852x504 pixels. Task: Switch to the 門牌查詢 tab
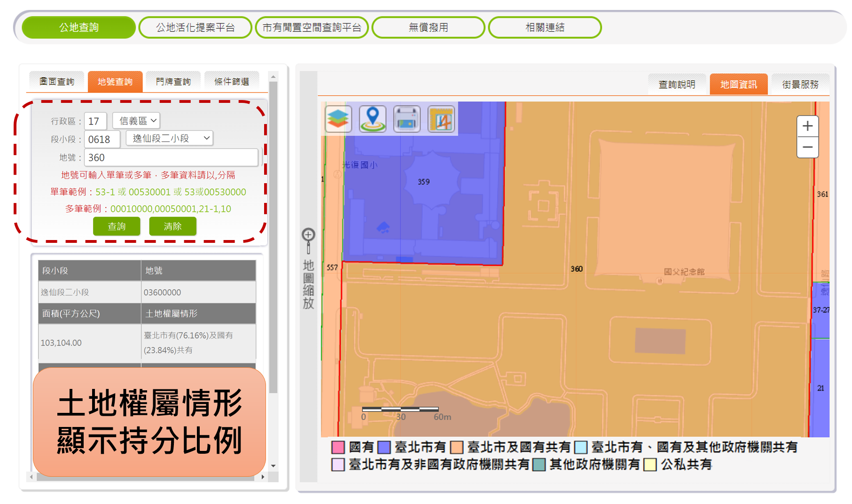click(x=173, y=82)
